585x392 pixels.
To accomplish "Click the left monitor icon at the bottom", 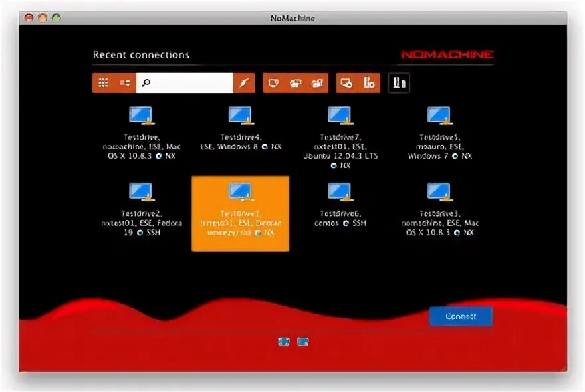I will point(284,342).
